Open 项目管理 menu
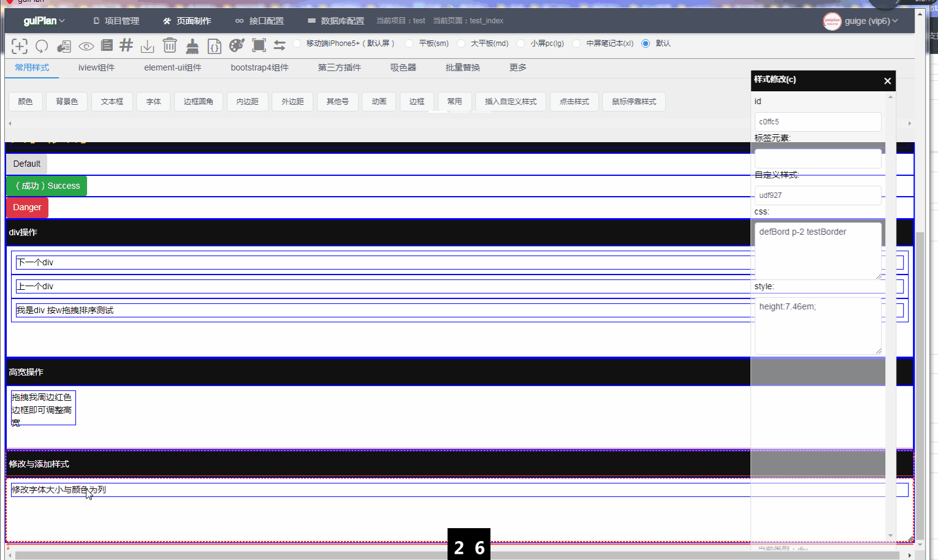938x560 pixels. [x=116, y=21]
